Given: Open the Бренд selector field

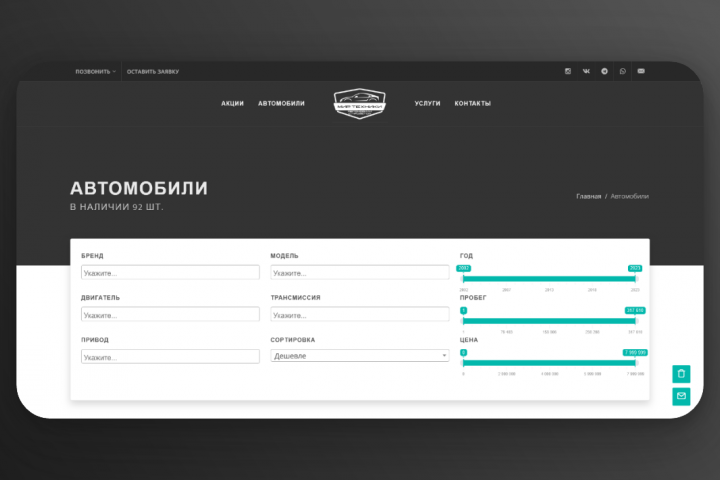Looking at the screenshot, I should pyautogui.click(x=170, y=272).
